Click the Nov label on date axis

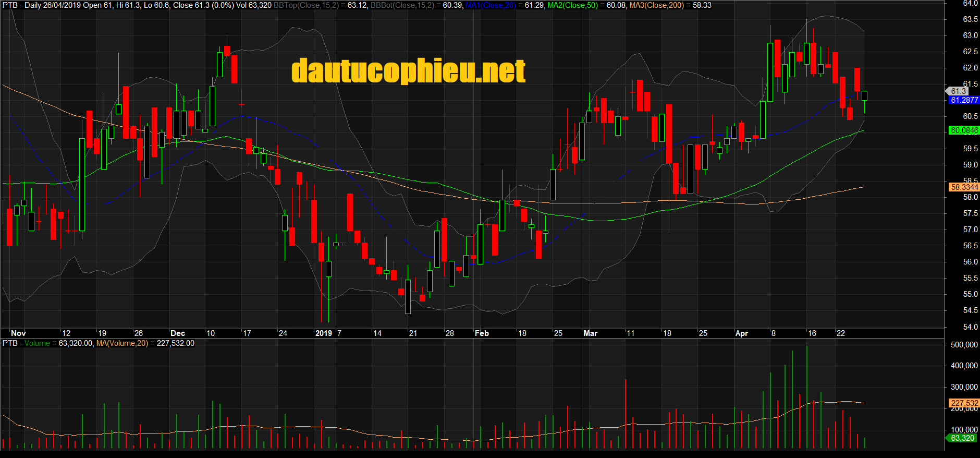18,333
